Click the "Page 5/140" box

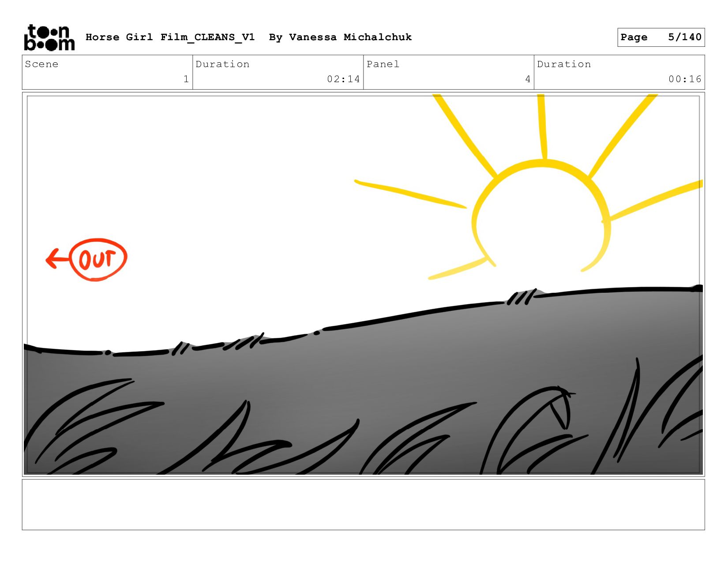pyautogui.click(x=661, y=37)
